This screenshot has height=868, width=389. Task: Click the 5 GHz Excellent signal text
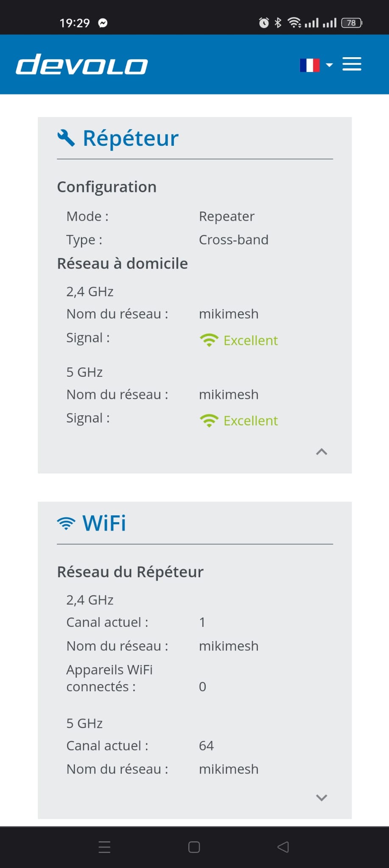pyautogui.click(x=250, y=421)
